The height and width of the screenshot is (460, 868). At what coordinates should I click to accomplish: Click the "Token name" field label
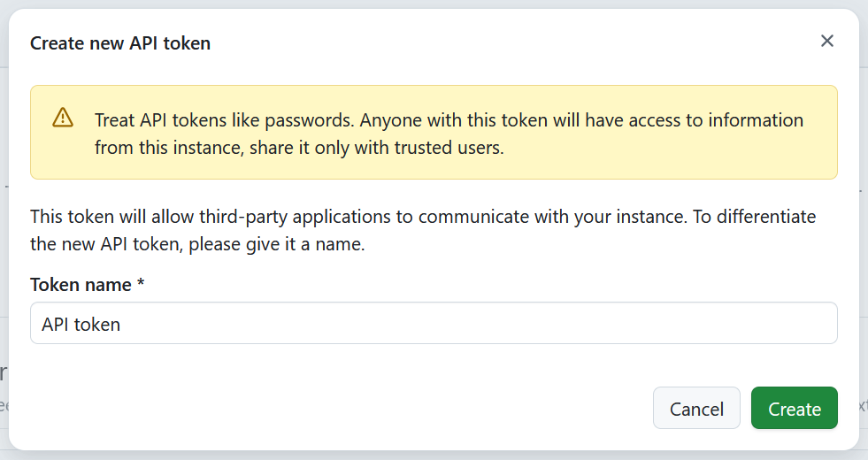pyautogui.click(x=80, y=285)
